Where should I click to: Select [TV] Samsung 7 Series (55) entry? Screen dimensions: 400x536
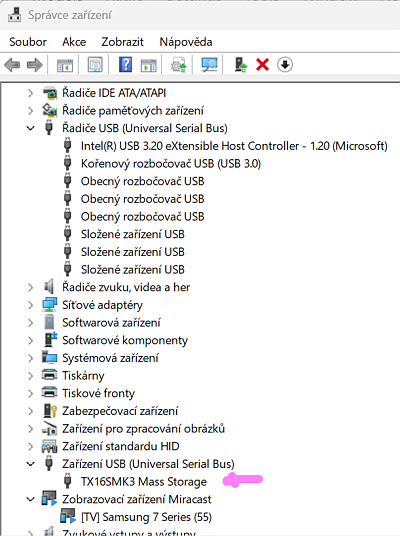(146, 517)
